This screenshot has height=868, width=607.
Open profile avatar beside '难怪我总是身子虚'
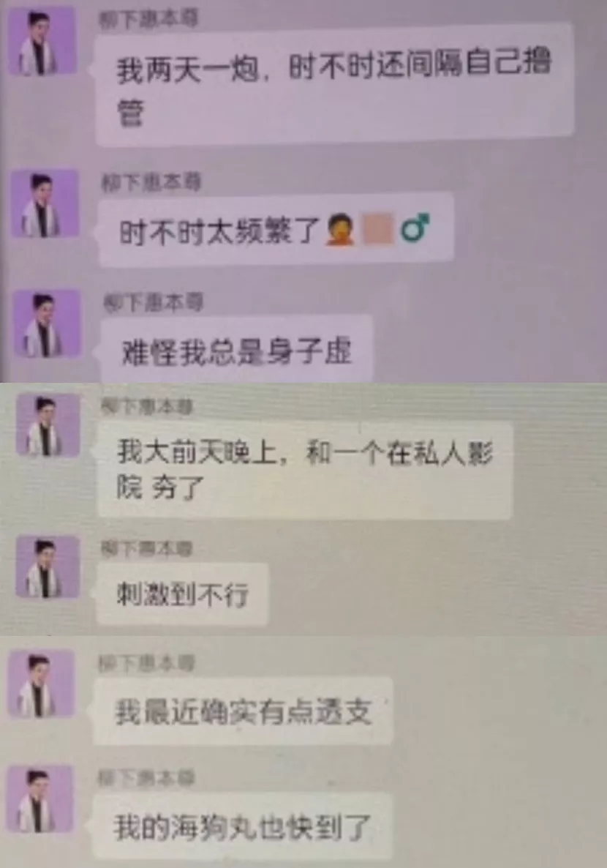pos(47,323)
